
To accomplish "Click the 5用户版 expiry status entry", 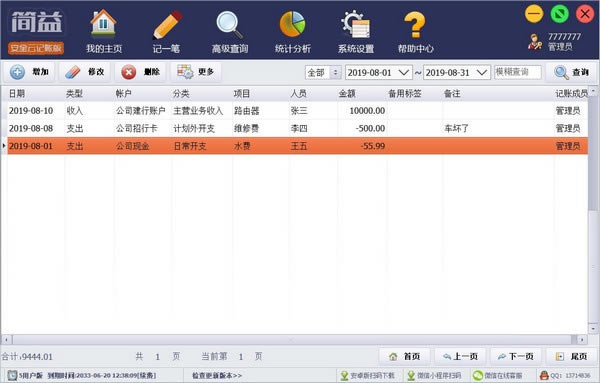I will tap(82, 376).
